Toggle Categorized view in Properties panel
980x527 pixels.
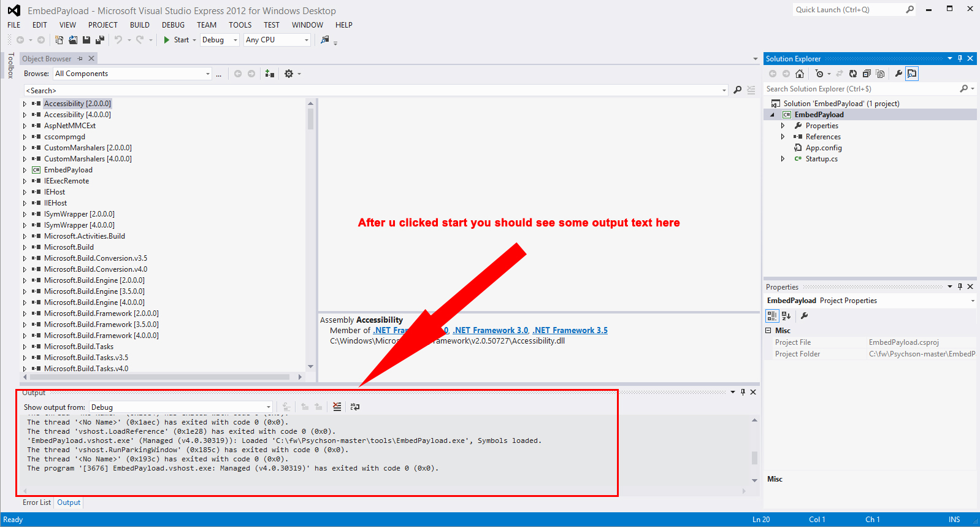point(772,316)
